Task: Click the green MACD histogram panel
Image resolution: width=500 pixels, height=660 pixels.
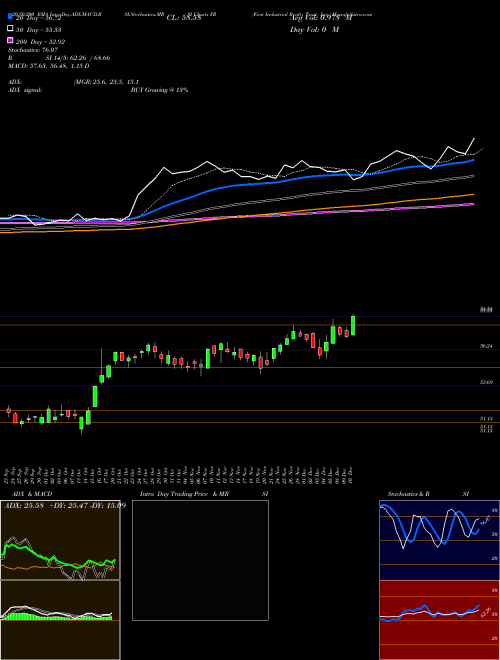Action: [60, 620]
